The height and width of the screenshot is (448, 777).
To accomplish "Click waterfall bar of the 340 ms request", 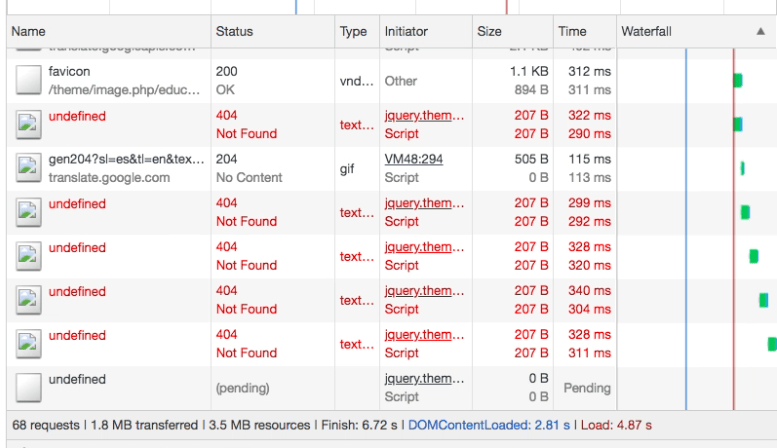I will pyautogui.click(x=764, y=300).
